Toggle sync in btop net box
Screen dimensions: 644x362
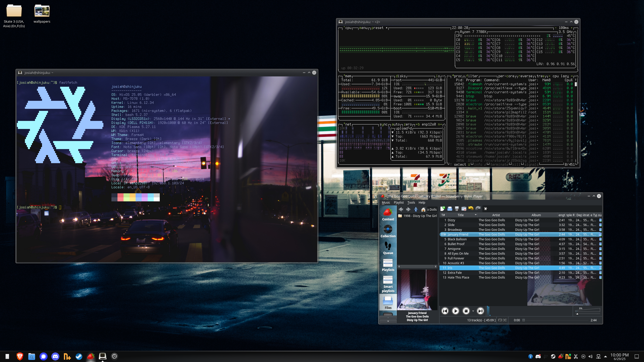383,124
